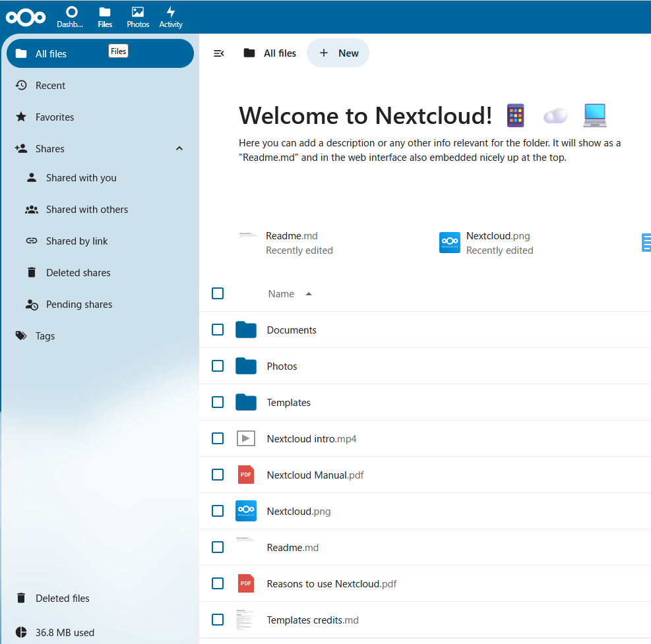
Task: Select the Photos folder checkbox
Action: [218, 366]
